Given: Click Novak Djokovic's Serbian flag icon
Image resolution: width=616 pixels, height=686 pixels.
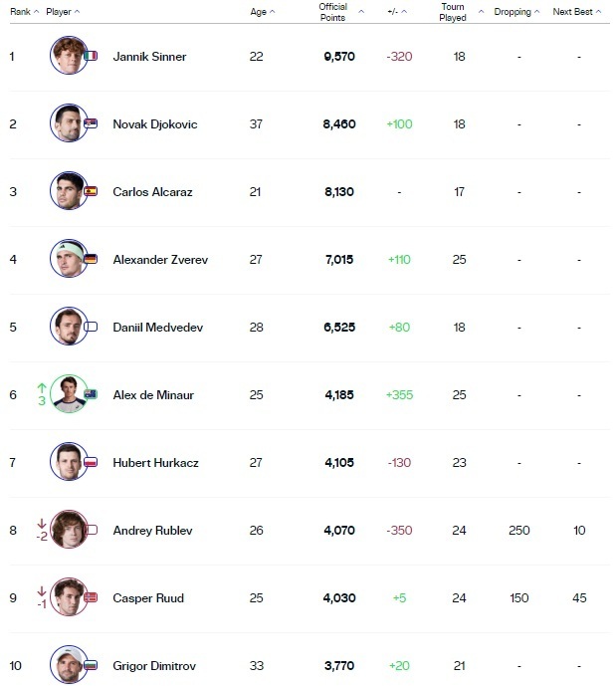Looking at the screenshot, I should [92, 123].
